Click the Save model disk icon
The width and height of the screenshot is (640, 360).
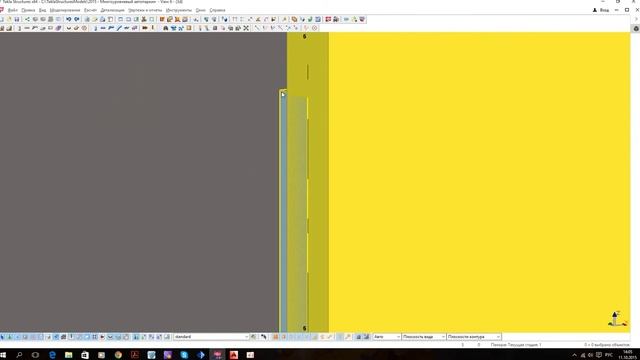(x=17, y=19)
